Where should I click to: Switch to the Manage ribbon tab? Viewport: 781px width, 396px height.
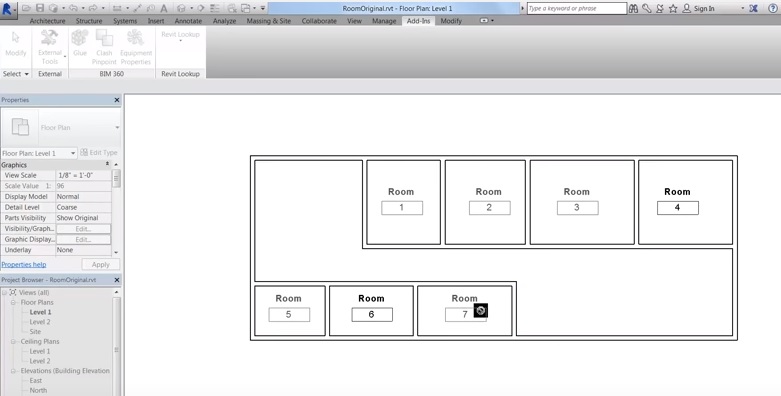[x=384, y=21]
